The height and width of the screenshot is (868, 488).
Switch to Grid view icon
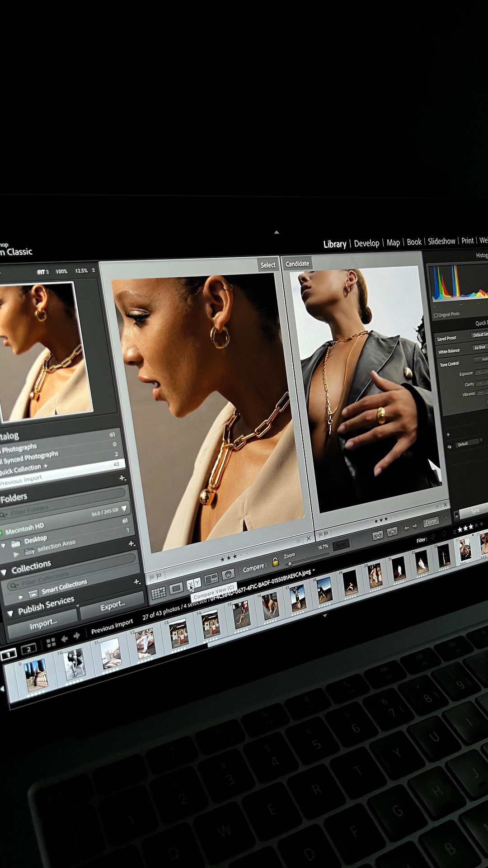[158, 592]
